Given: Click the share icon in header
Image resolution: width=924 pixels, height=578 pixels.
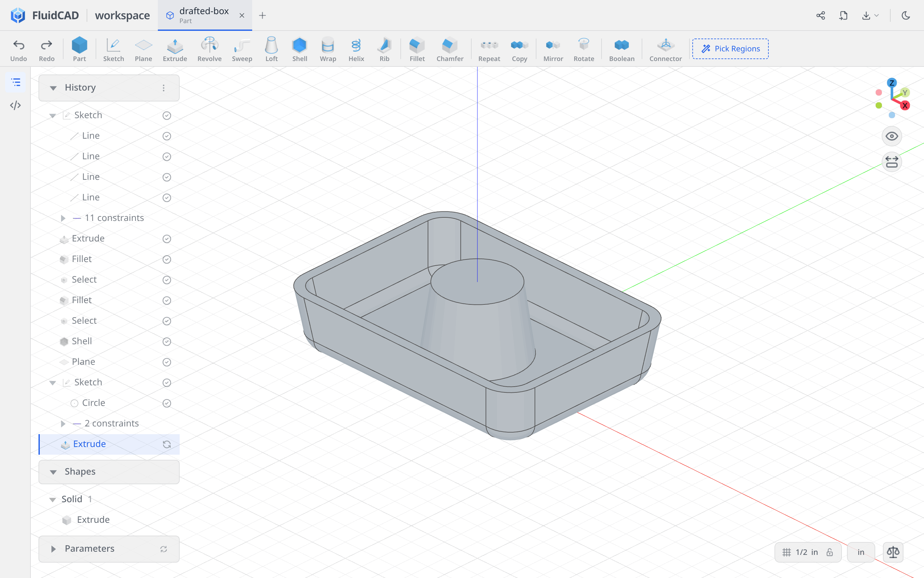Looking at the screenshot, I should pos(820,15).
